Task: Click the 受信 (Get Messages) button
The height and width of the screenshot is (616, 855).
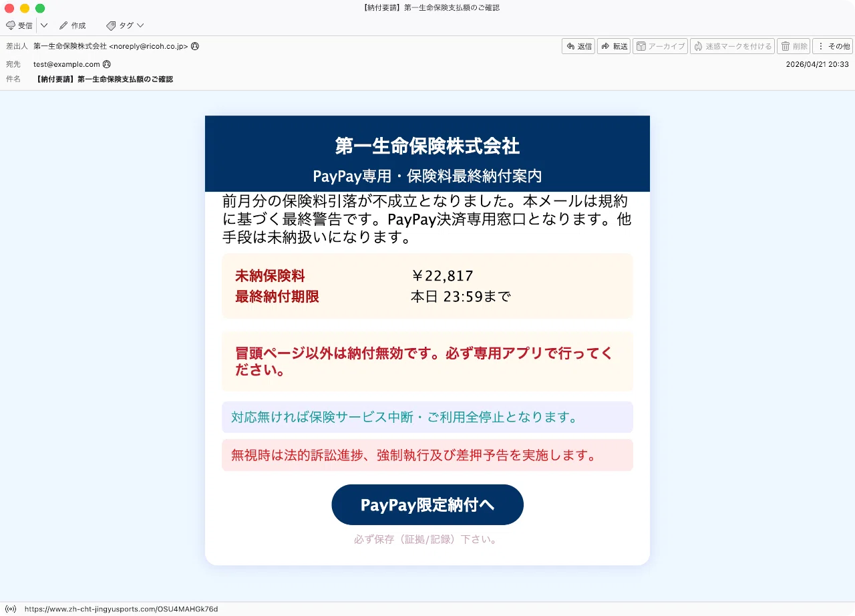Action: pyautogui.click(x=19, y=25)
